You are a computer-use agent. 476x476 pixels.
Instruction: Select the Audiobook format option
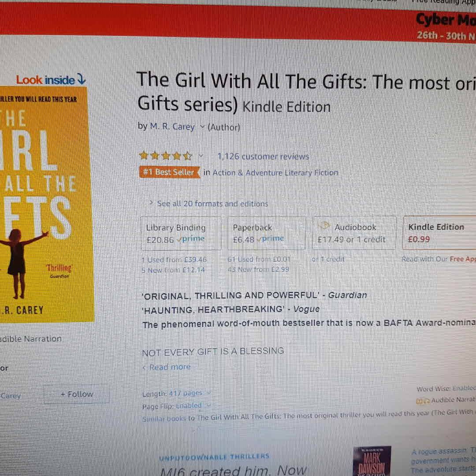[354, 233]
